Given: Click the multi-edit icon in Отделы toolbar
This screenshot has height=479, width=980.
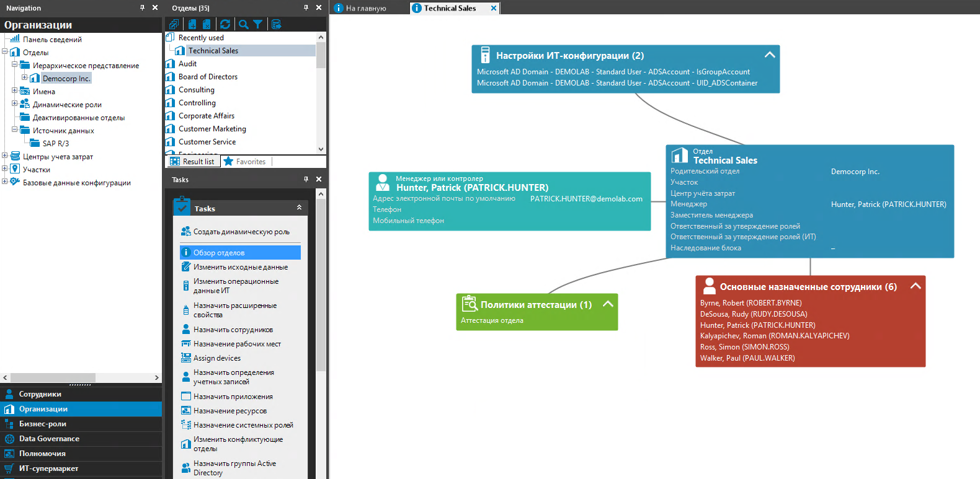Looking at the screenshot, I should pyautogui.click(x=174, y=24).
